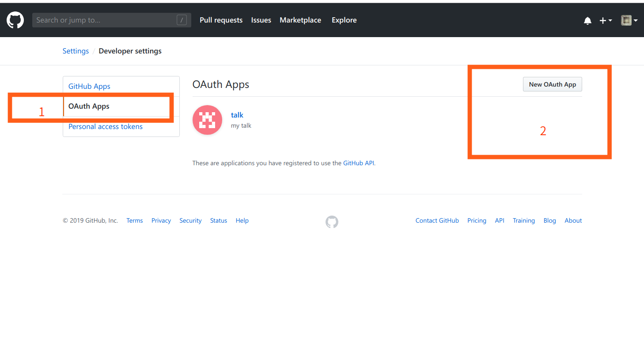The height and width of the screenshot is (349, 644).
Task: Open Contact GitHub footer link
Action: click(437, 220)
